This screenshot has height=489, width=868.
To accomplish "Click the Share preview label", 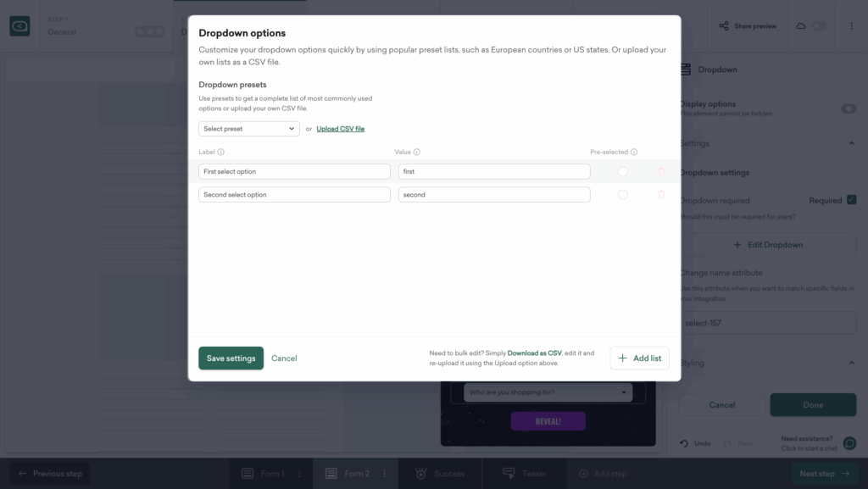I will point(755,26).
